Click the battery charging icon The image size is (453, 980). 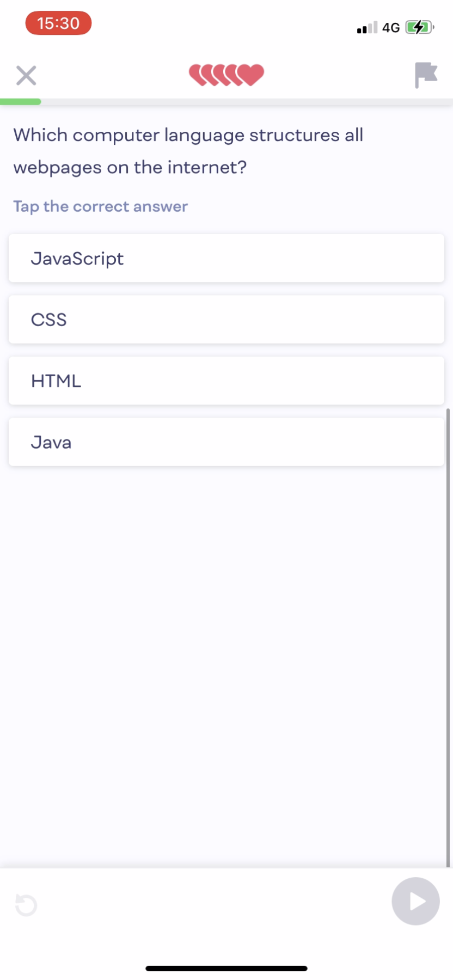[419, 27]
